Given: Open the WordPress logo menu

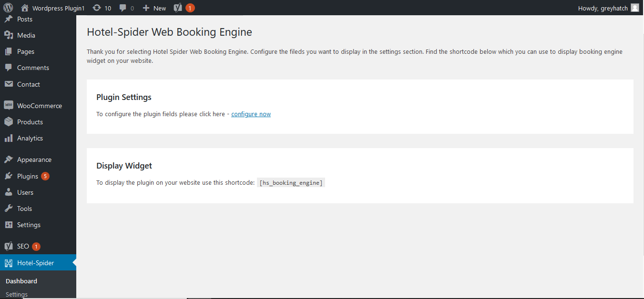Looking at the screenshot, I should 8,8.
